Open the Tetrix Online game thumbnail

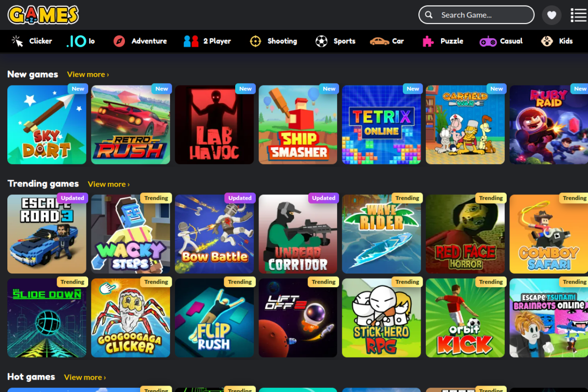[381, 125]
